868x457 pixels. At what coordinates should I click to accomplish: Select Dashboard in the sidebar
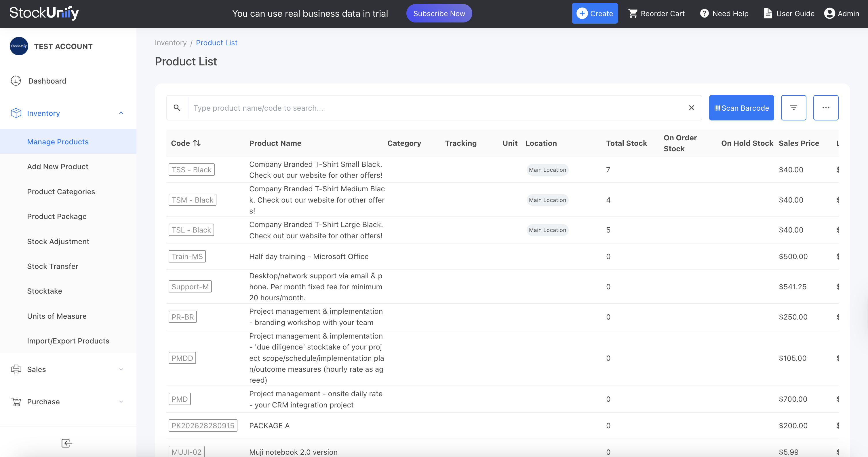click(47, 81)
